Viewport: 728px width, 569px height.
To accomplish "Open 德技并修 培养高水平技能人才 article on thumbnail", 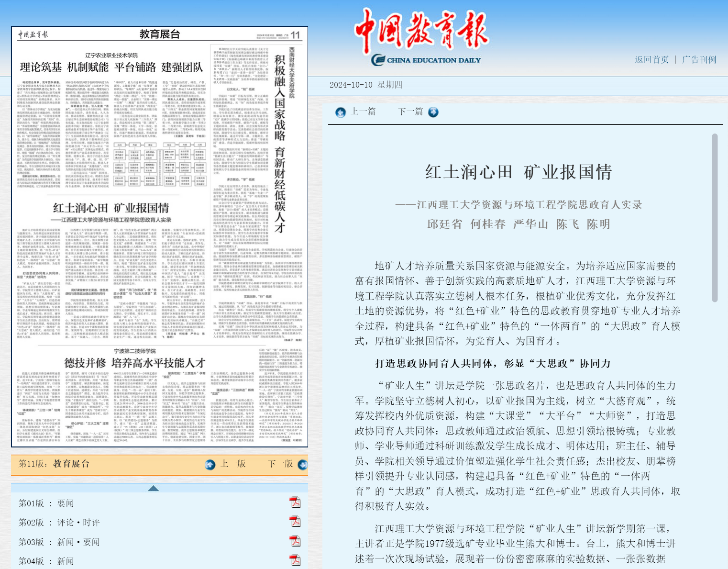I will [135, 363].
